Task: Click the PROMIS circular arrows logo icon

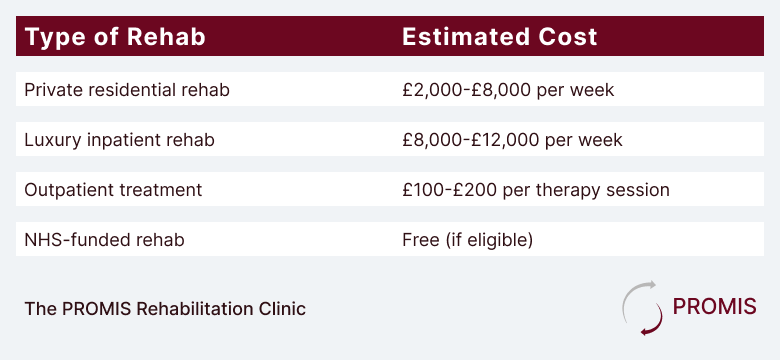Action: 642,308
